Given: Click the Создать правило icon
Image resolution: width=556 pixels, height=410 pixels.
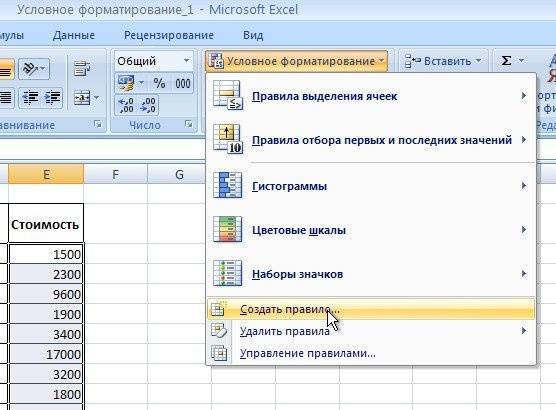Looking at the screenshot, I should click(218, 309).
